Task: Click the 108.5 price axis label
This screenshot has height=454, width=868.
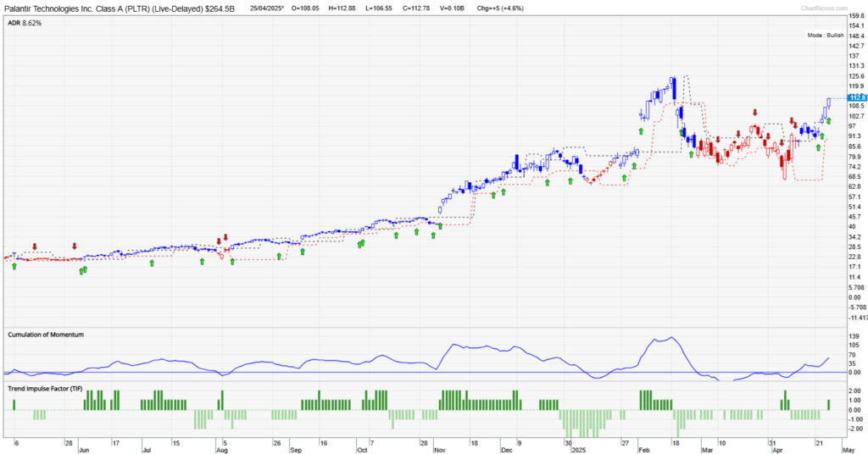Action: pos(856,106)
